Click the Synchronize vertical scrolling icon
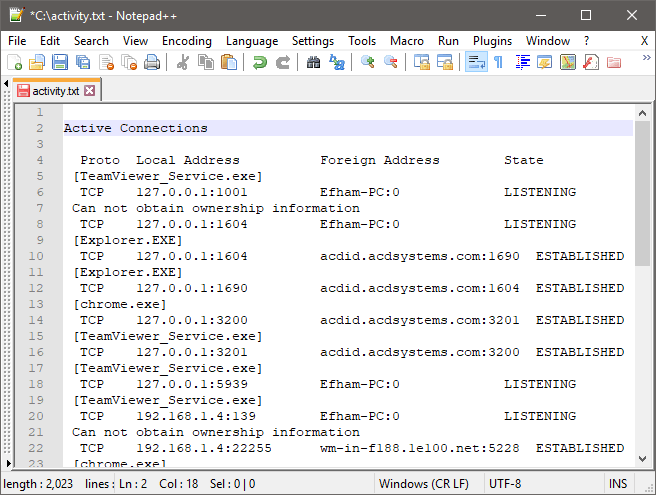 [x=422, y=62]
